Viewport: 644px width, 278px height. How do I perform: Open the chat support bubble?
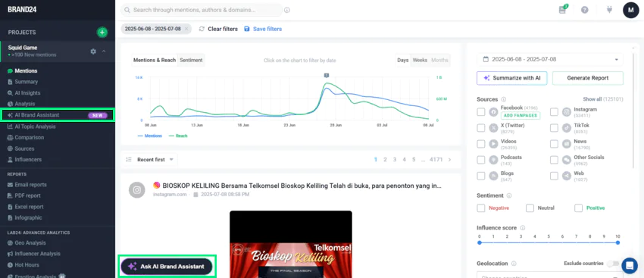(x=630, y=266)
